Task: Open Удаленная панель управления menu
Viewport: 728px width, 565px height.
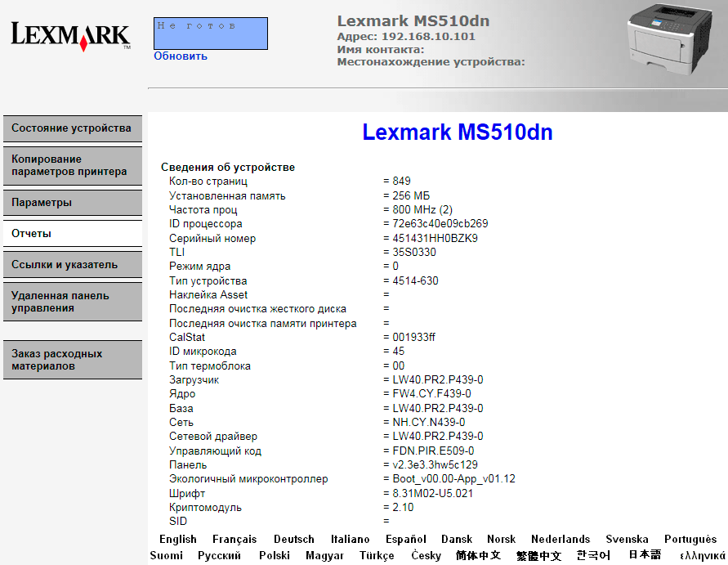Action: [73, 302]
